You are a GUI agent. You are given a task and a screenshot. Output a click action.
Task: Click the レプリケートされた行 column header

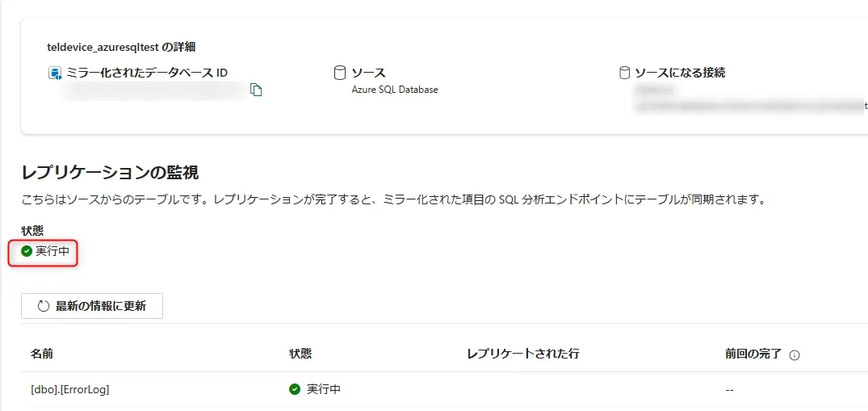click(x=523, y=354)
